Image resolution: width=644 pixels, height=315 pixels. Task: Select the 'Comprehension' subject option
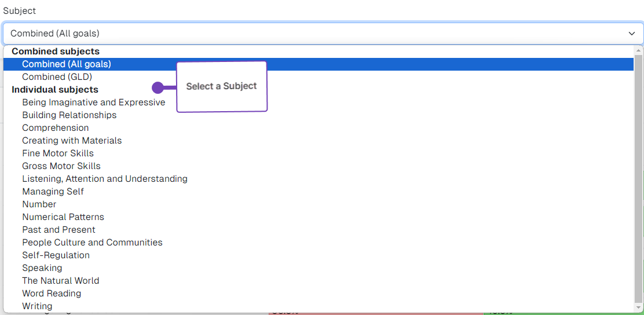55,128
